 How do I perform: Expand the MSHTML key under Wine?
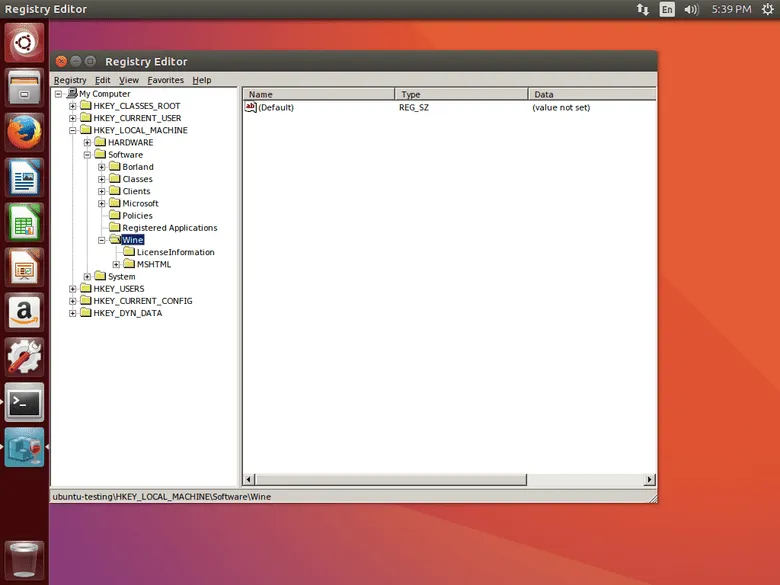pyautogui.click(x=116, y=264)
